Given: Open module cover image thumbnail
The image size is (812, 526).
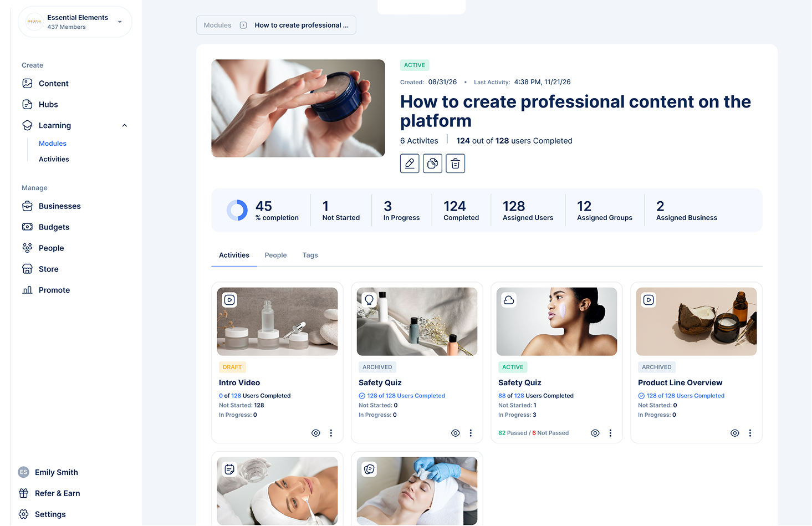Looking at the screenshot, I should pos(298,108).
